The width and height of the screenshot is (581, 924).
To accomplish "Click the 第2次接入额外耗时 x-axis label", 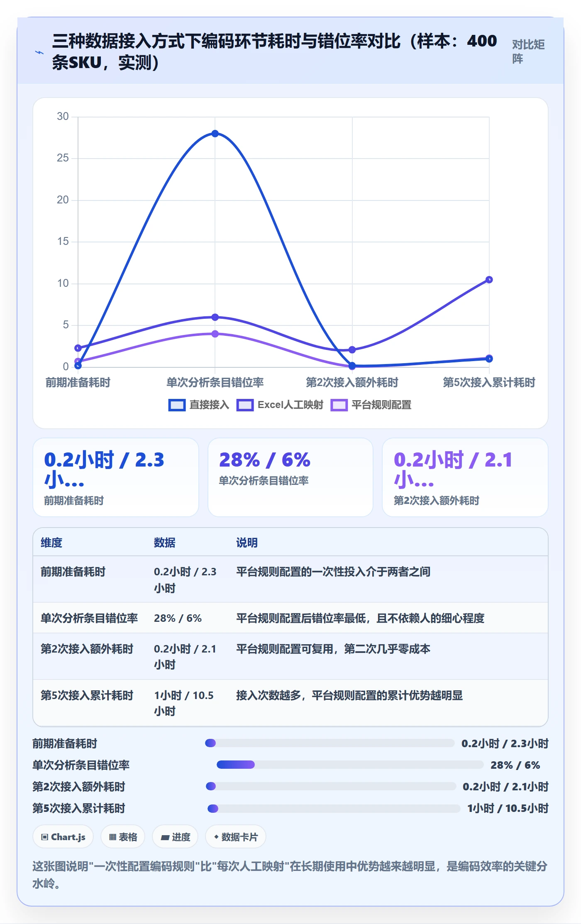I will 352,382.
